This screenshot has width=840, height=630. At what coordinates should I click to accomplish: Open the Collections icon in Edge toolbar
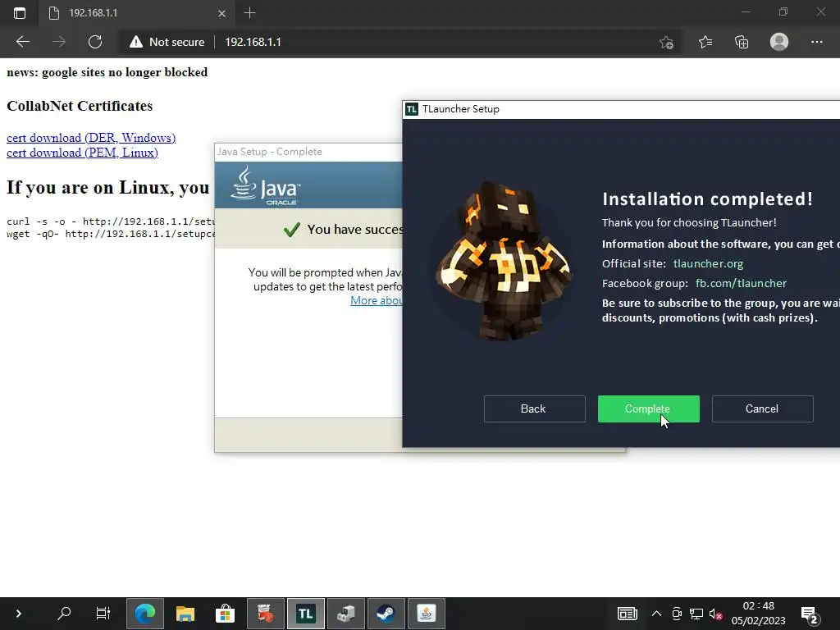[742, 42]
